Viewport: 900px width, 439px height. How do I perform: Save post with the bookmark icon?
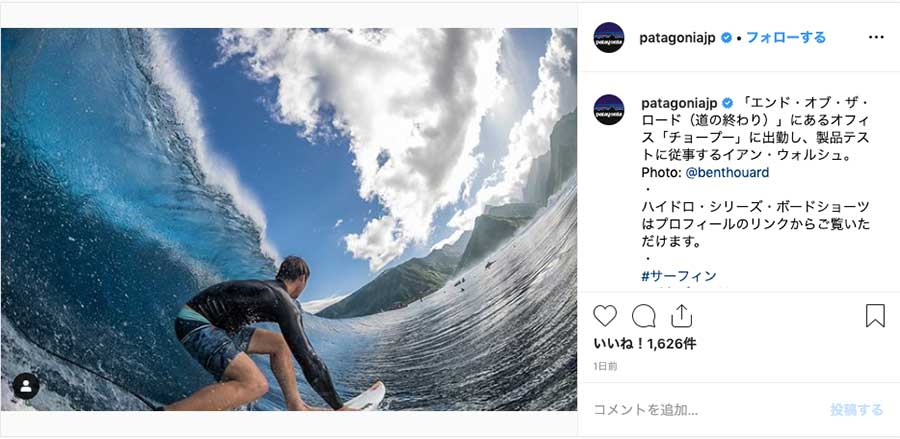(875, 316)
